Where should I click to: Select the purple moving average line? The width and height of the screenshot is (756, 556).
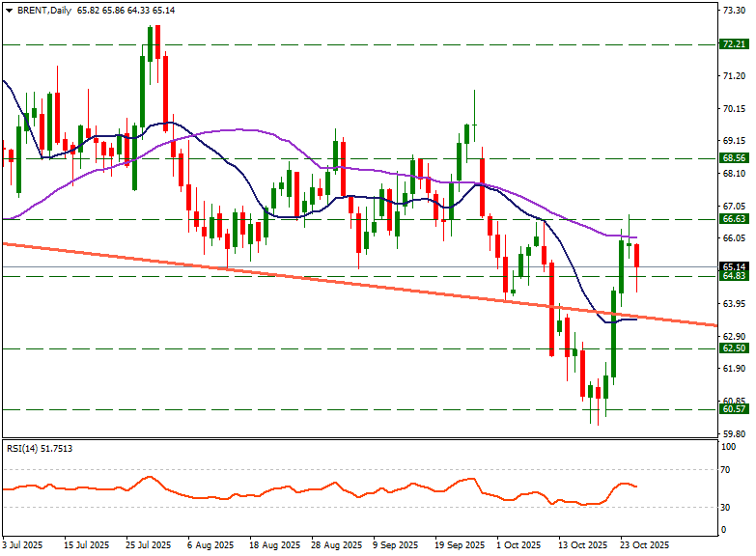coord(241,129)
